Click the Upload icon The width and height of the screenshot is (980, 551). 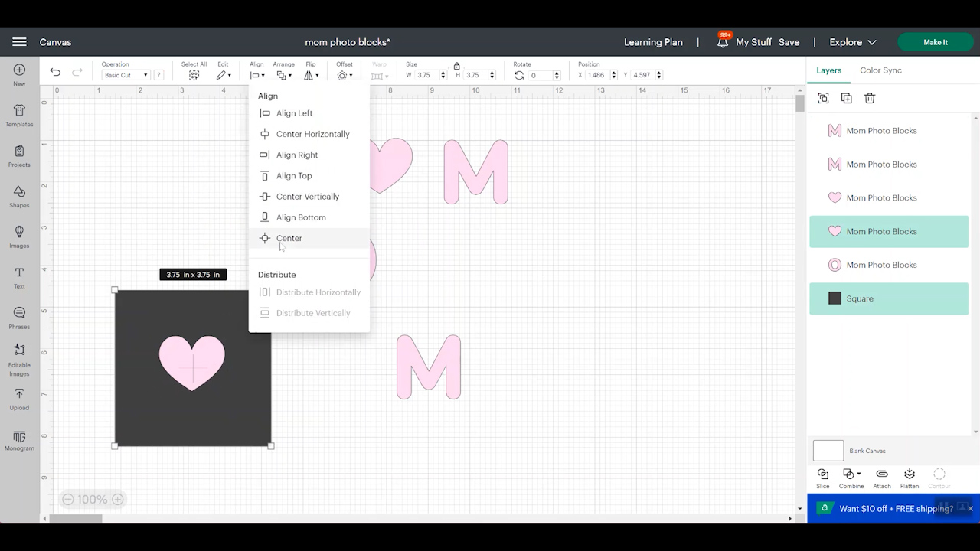point(19,394)
